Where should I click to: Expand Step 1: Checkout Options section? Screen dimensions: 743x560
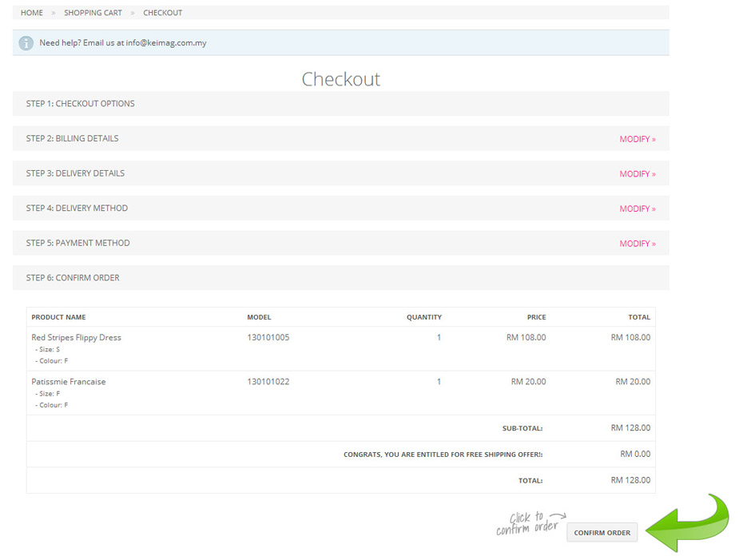pyautogui.click(x=81, y=104)
